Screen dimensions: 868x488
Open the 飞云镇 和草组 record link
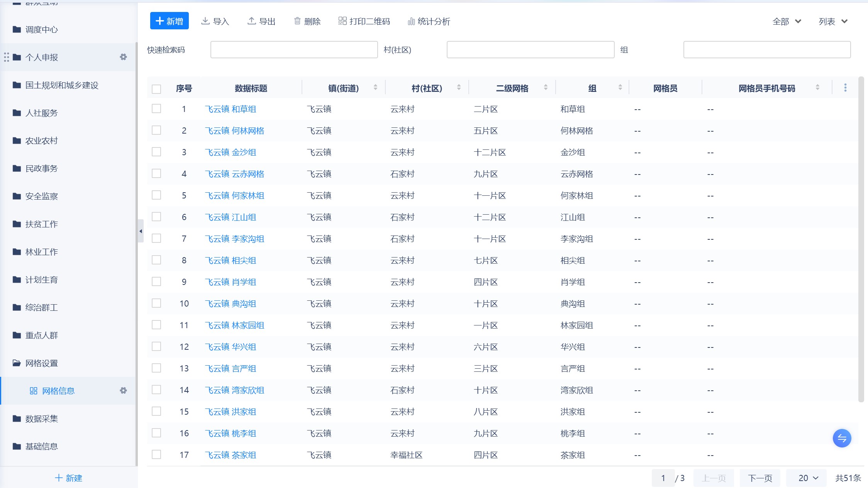coord(231,109)
